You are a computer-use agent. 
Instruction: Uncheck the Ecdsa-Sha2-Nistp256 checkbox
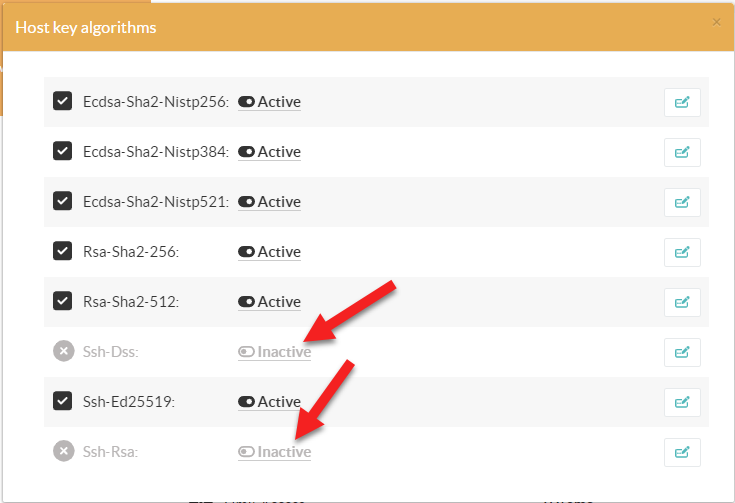[x=62, y=101]
